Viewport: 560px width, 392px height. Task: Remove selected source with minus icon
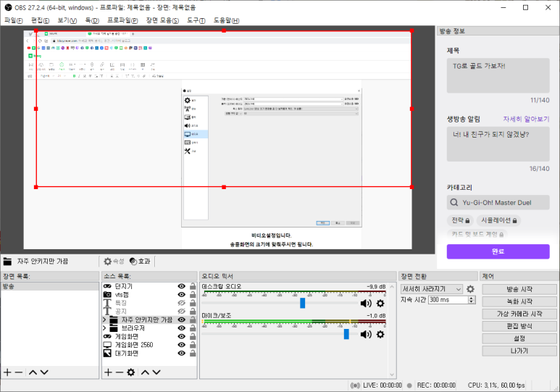[120, 372]
